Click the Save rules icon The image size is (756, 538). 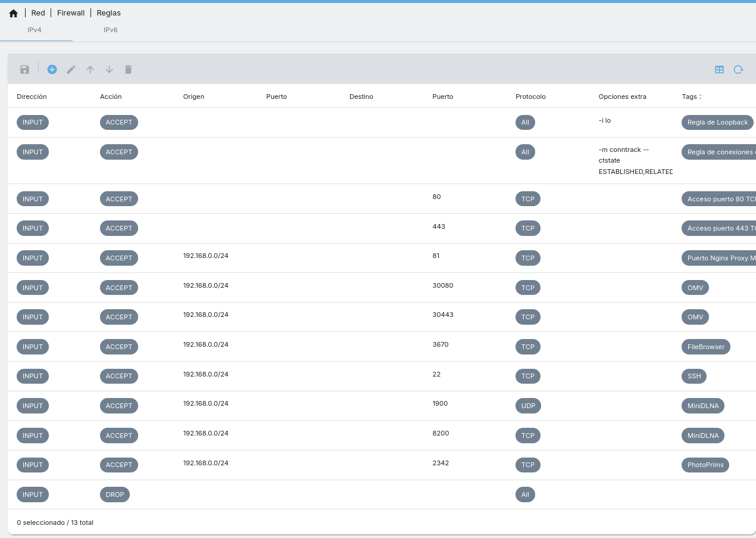(x=24, y=69)
